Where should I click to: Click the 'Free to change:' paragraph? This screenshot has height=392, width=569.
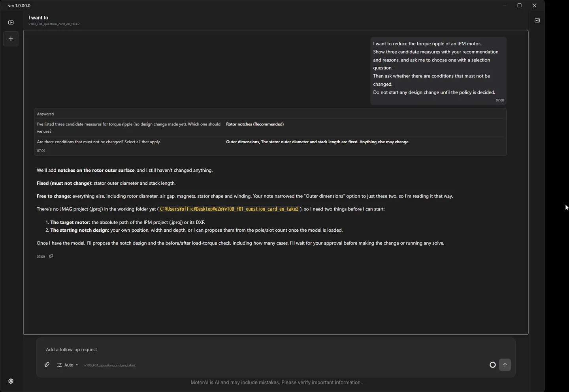tap(245, 196)
